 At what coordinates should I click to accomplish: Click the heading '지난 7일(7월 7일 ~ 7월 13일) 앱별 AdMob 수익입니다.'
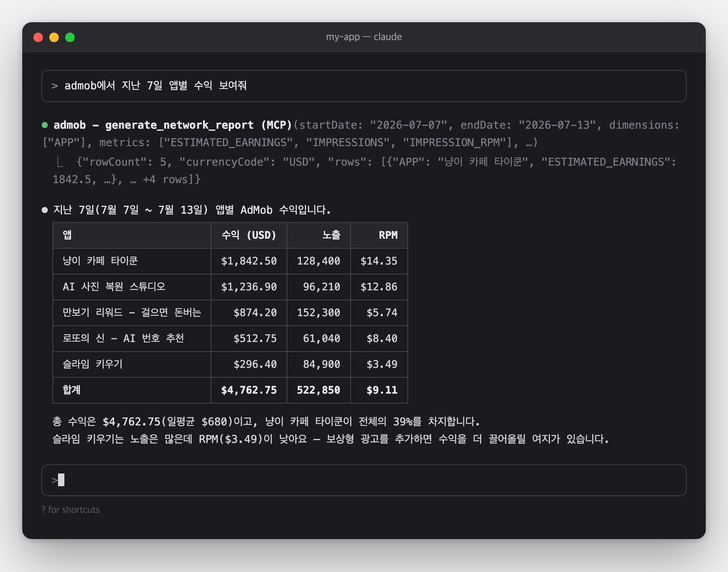(192, 210)
